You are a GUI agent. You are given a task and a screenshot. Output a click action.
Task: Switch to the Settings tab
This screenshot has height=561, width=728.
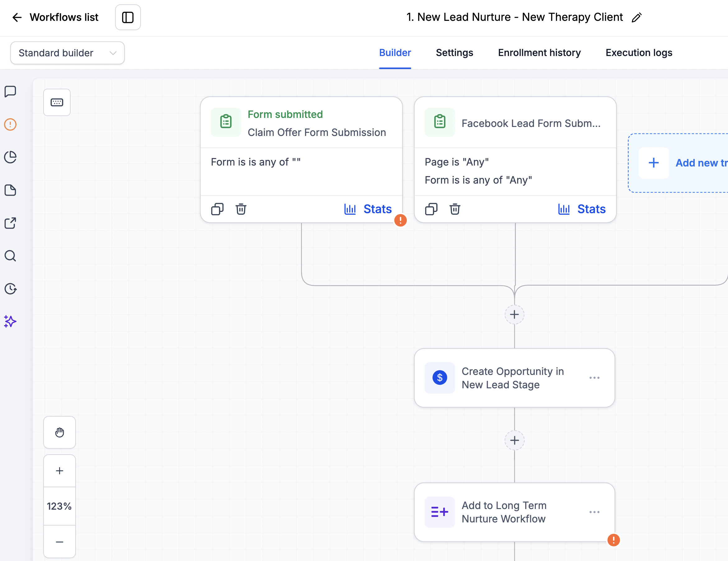(x=454, y=53)
